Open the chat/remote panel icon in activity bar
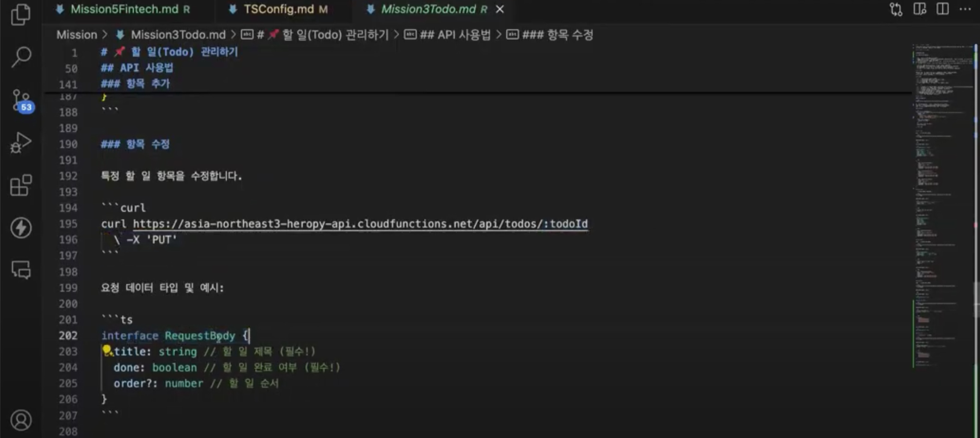The height and width of the screenshot is (438, 980). point(21,270)
